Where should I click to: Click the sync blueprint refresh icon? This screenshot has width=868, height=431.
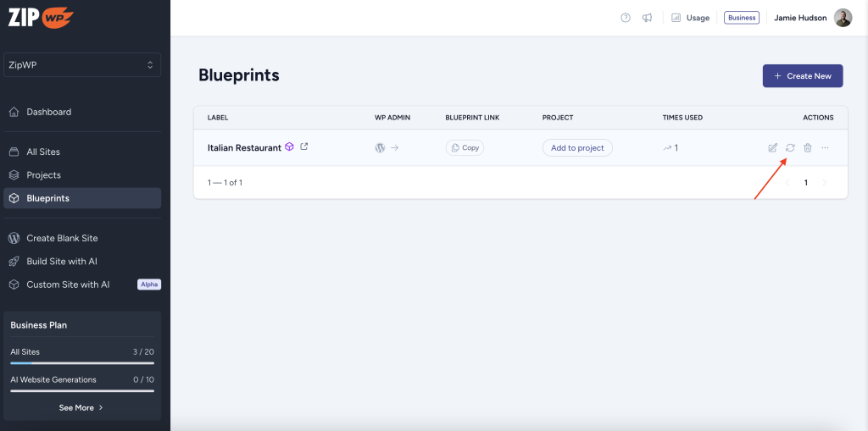(790, 148)
